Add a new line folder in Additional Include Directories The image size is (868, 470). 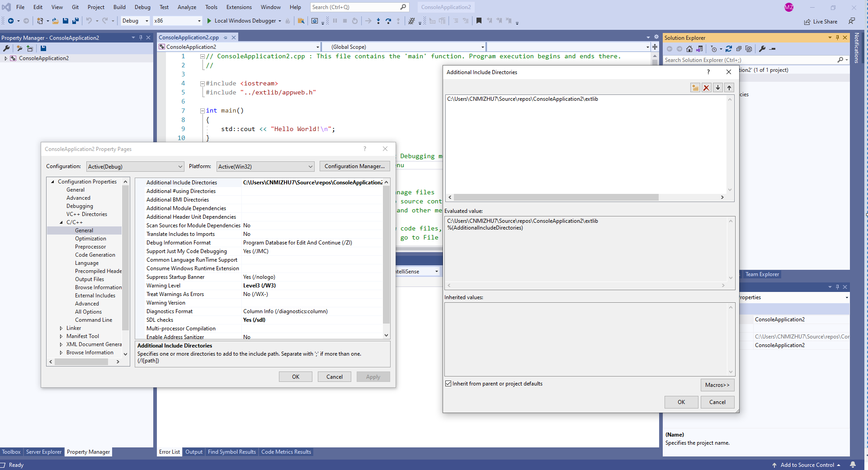(695, 88)
